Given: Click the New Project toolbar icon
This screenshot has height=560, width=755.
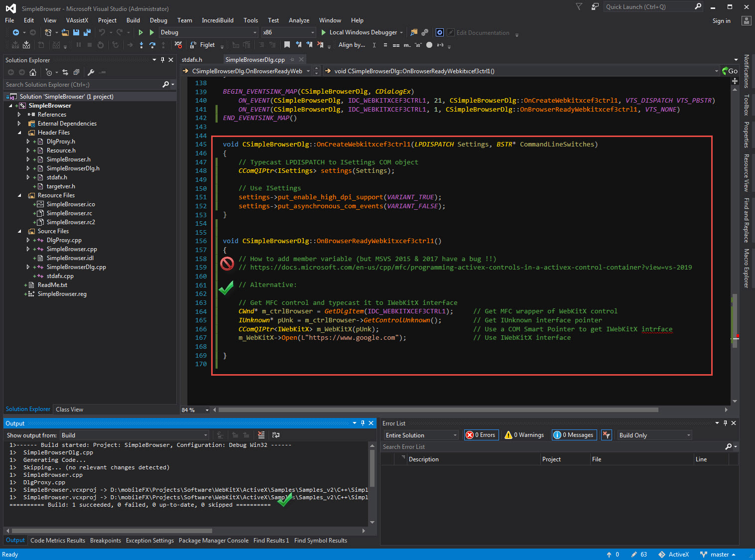Looking at the screenshot, I should click(x=48, y=32).
